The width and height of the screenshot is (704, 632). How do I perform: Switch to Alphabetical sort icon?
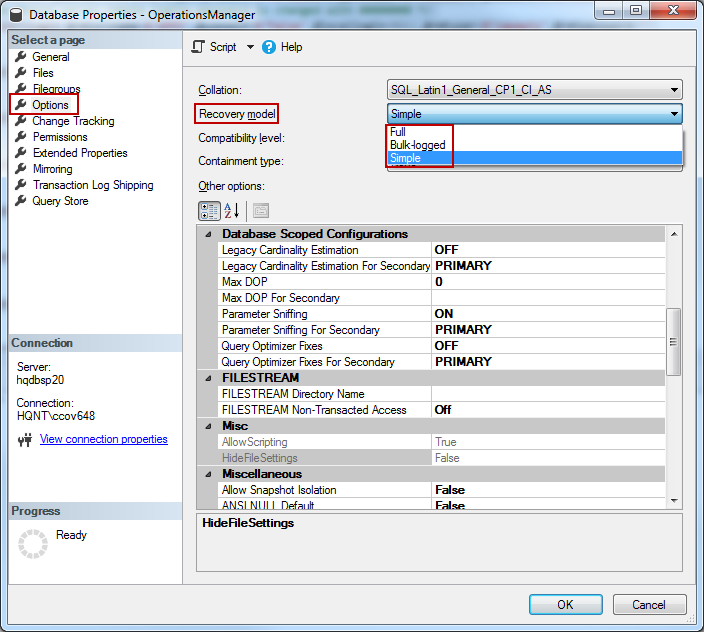(231, 210)
